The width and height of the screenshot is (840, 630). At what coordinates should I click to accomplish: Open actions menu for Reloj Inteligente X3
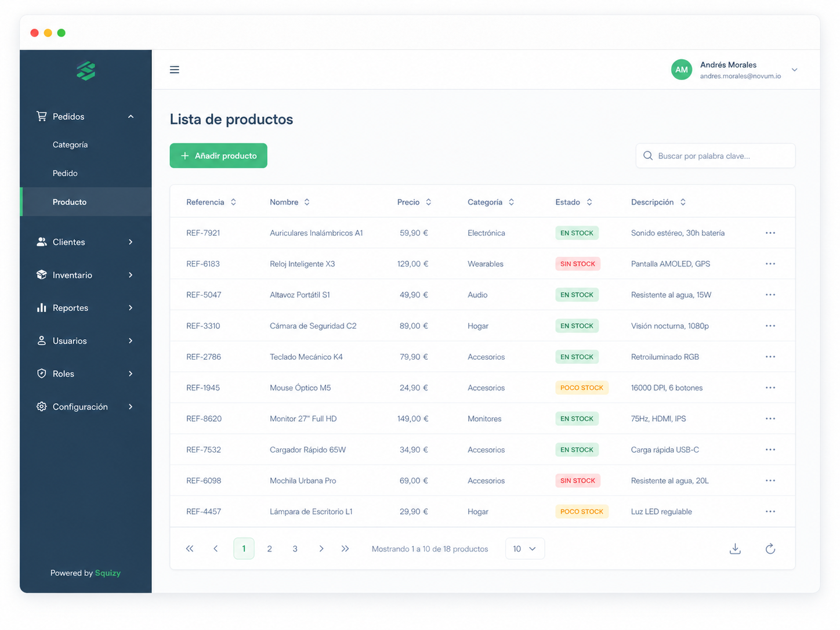pyautogui.click(x=770, y=263)
